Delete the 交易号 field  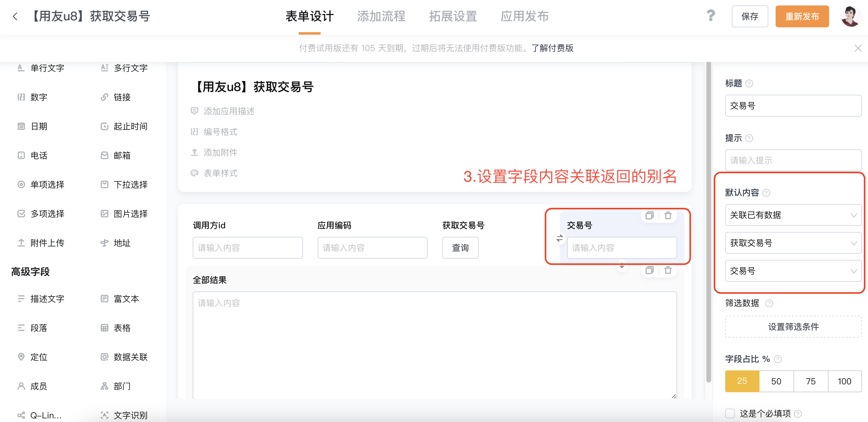click(668, 215)
